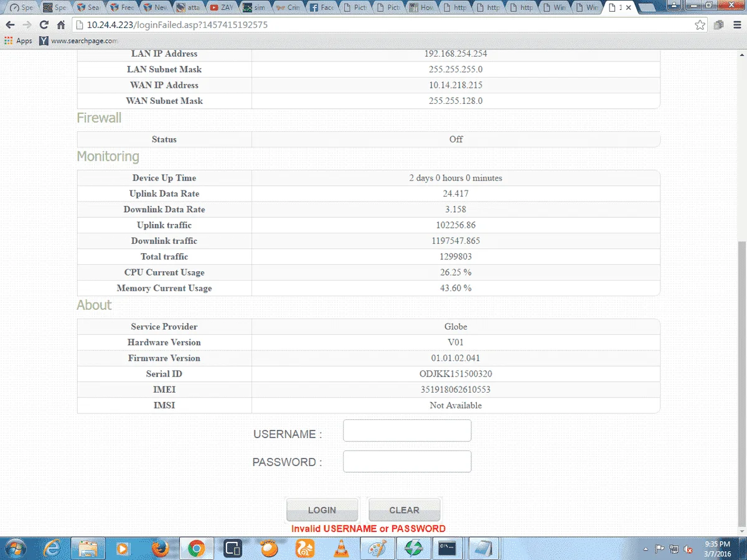This screenshot has height=560, width=747.
Task: Switch to the 'atta' tab
Action: [x=189, y=8]
